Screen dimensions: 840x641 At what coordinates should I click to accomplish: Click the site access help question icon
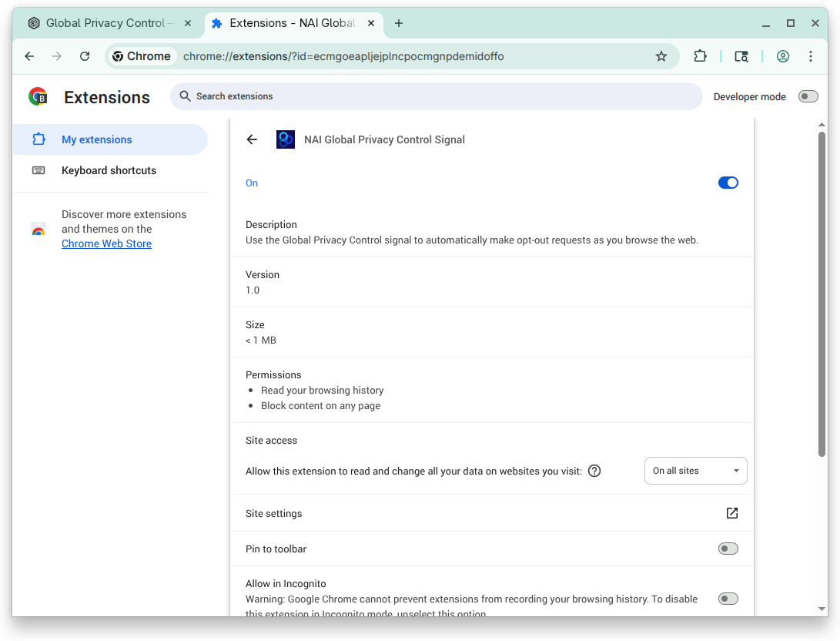pos(594,471)
